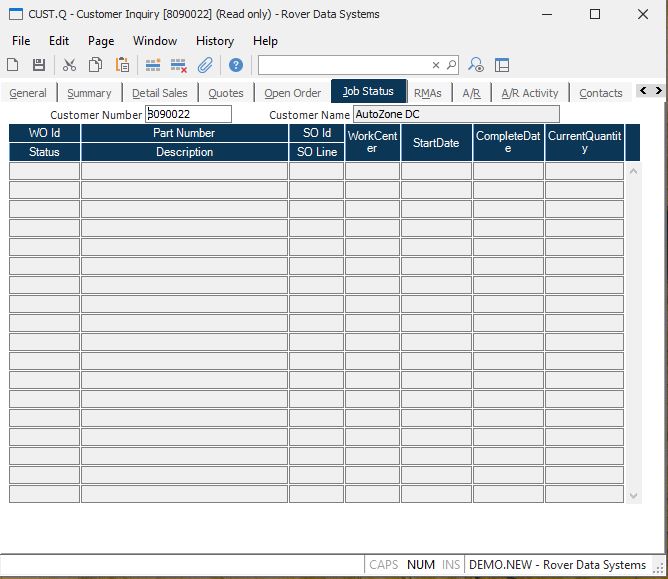Click the Customer Number input field

[x=188, y=115]
